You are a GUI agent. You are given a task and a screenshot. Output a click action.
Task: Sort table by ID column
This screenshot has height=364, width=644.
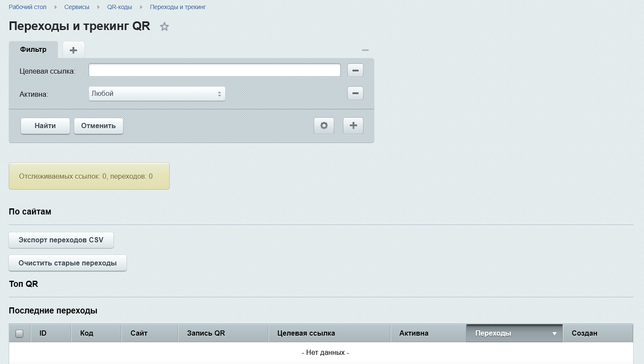pyautogui.click(x=51, y=333)
